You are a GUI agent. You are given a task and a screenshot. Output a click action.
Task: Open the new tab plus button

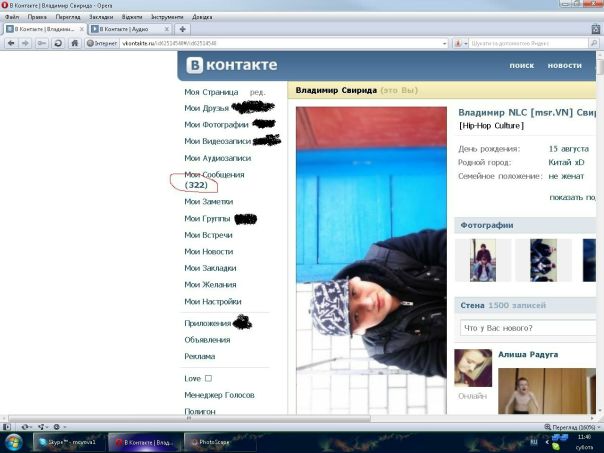coord(183,29)
